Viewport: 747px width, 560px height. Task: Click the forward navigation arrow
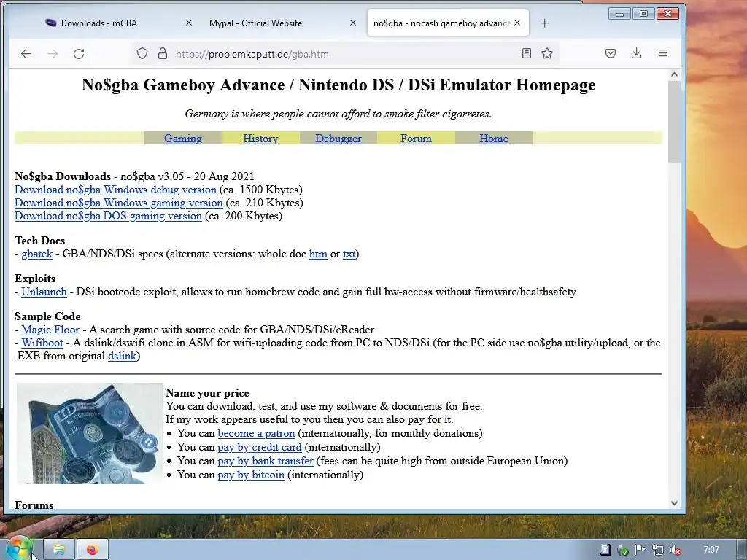[53, 54]
